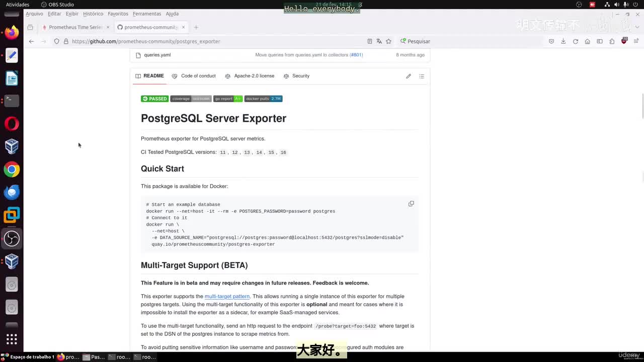The image size is (644, 362).
Task: Bookmark this page with the star
Action: tap(388, 41)
